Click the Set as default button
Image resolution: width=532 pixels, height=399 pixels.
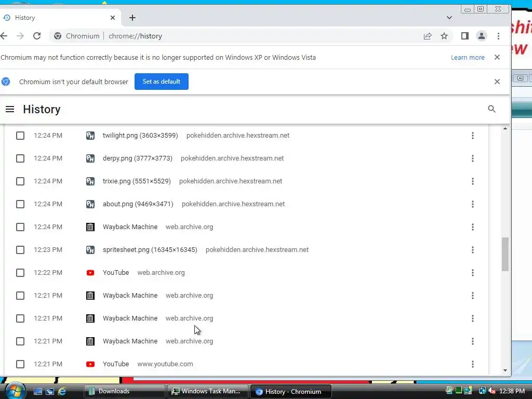[x=162, y=82]
